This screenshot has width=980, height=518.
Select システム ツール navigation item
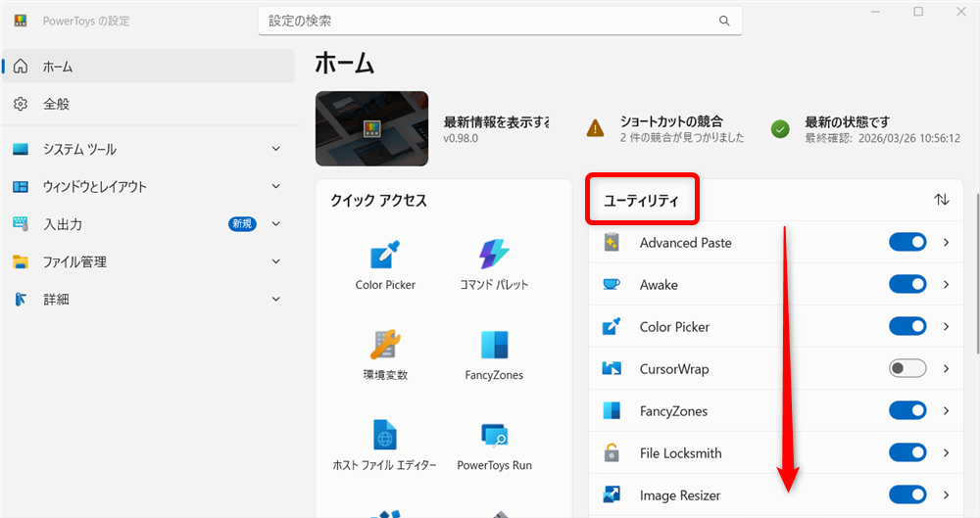(149, 150)
